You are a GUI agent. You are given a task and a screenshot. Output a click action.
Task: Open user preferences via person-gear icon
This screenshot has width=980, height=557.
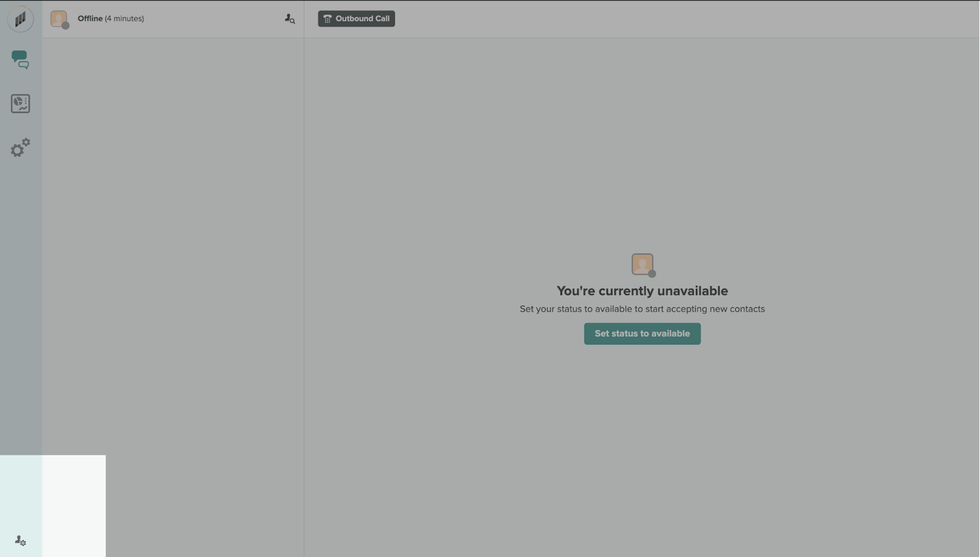click(x=20, y=540)
